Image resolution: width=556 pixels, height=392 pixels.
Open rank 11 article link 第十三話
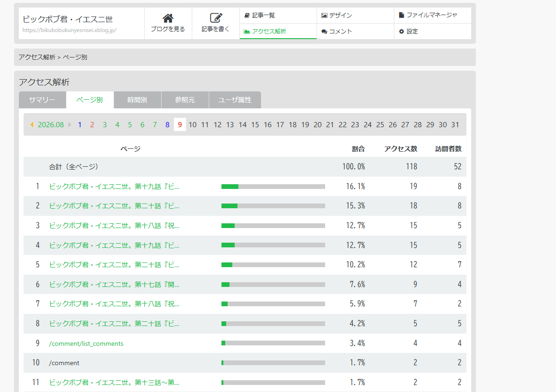click(x=114, y=383)
